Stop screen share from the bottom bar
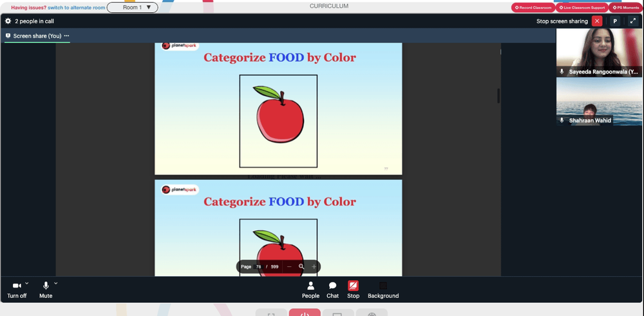This screenshot has width=644, height=316. 353,290
